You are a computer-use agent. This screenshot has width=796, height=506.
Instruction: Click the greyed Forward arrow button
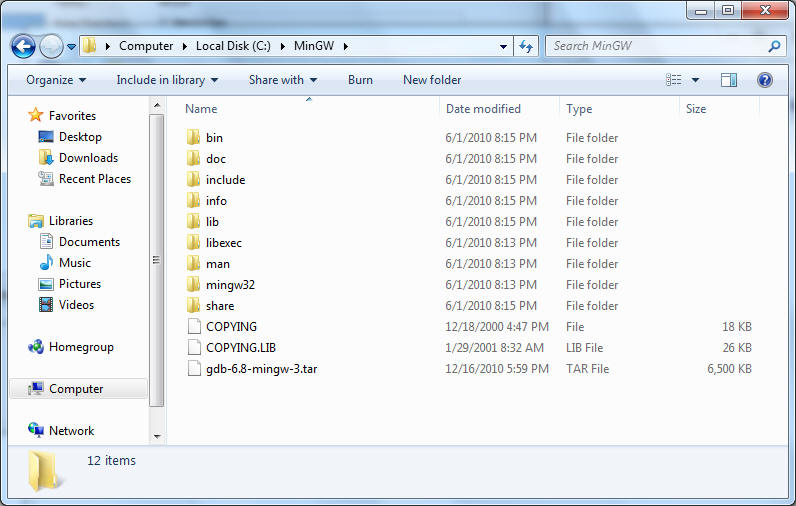51,47
